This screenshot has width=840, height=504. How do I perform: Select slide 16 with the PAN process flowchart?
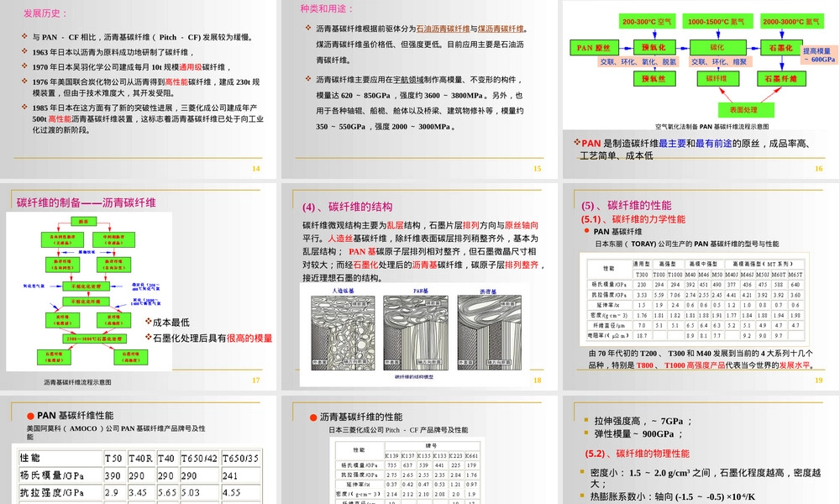(701, 89)
